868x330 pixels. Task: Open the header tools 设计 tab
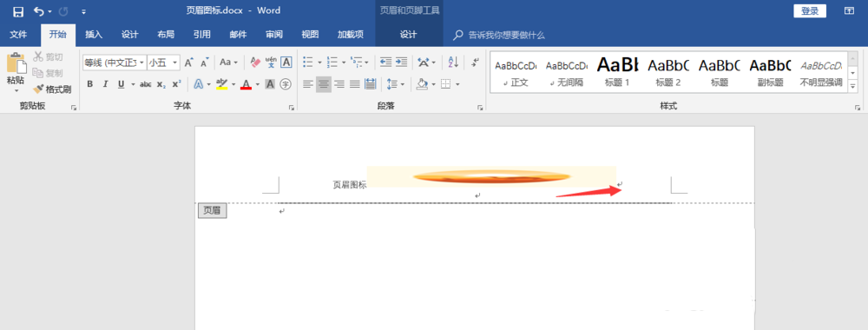pyautogui.click(x=408, y=35)
